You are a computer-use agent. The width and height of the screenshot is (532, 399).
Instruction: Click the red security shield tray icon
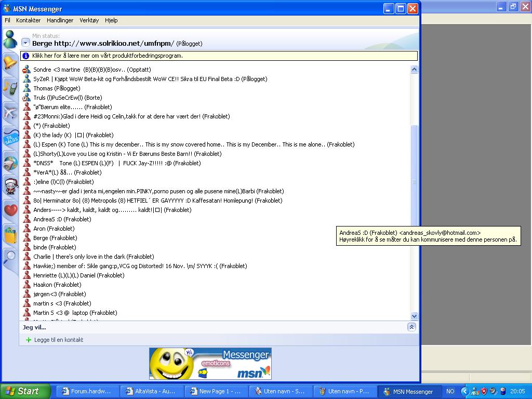pyautogui.click(x=484, y=391)
